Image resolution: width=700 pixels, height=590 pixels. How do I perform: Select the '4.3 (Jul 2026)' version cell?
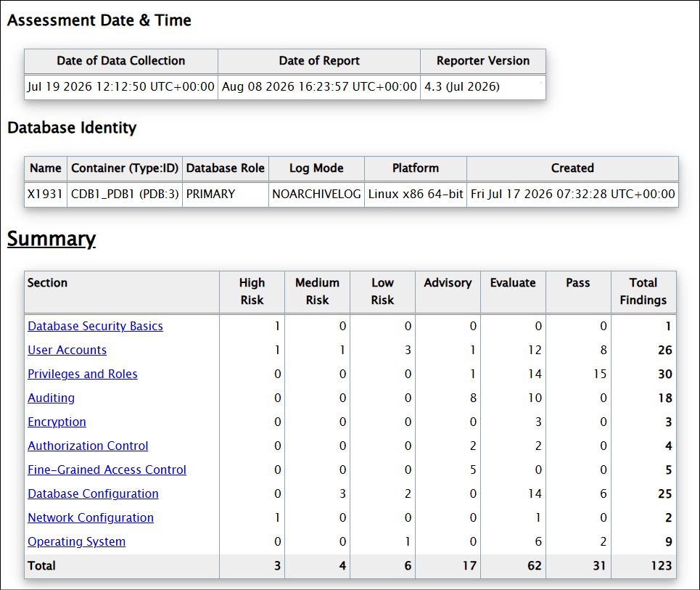483,86
